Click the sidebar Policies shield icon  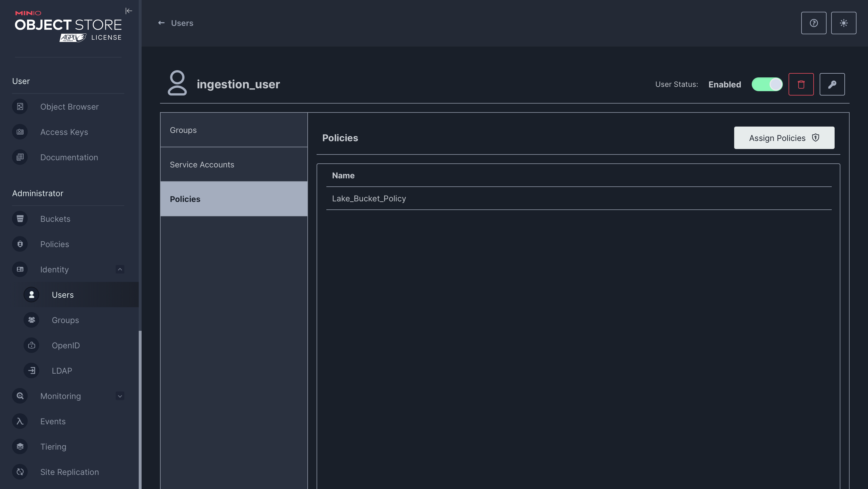pyautogui.click(x=20, y=244)
